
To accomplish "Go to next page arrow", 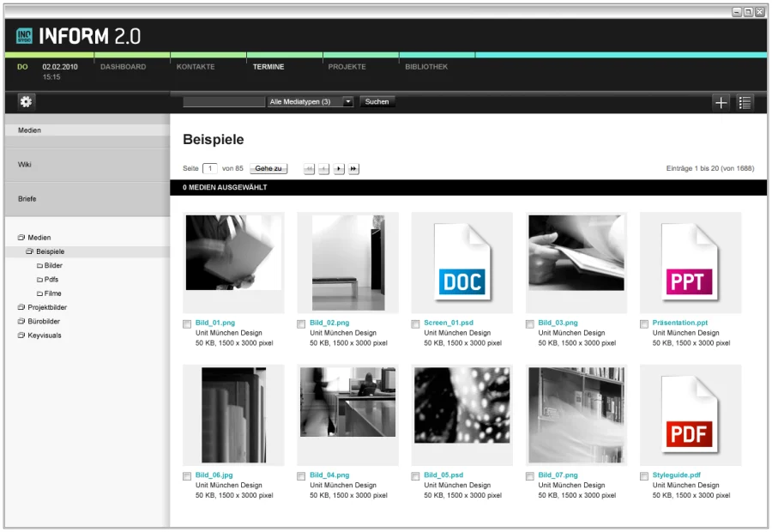I will [339, 169].
